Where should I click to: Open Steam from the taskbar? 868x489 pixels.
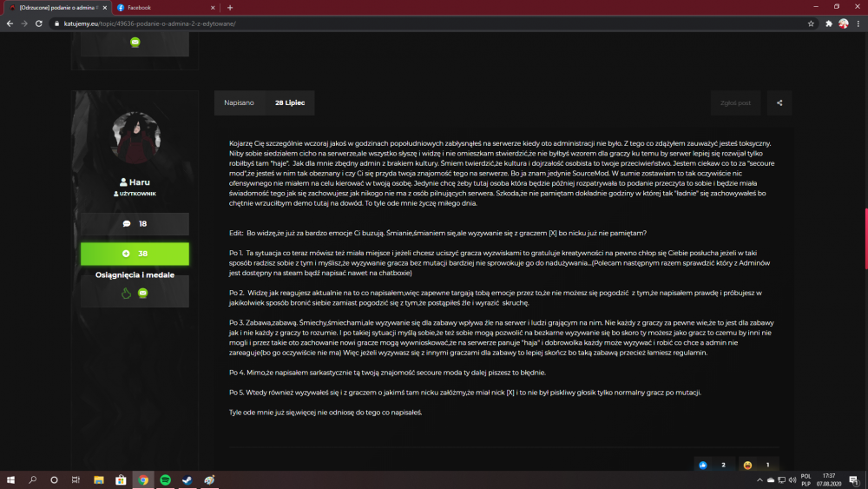click(x=187, y=480)
